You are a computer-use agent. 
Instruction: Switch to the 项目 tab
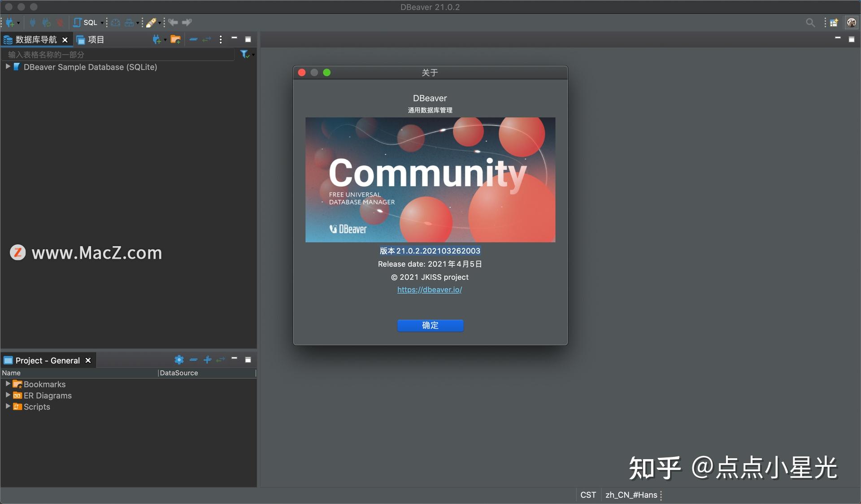96,39
